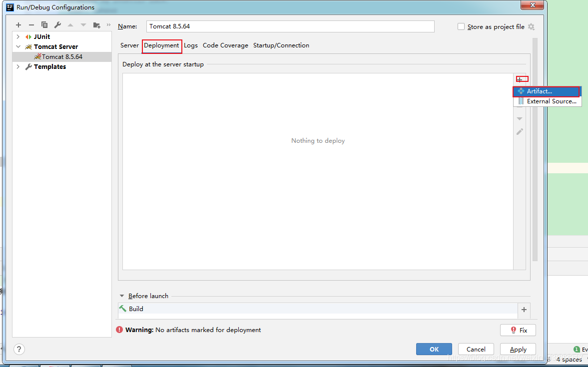The width and height of the screenshot is (588, 367).
Task: Click the Cancel button
Action: [476, 349]
